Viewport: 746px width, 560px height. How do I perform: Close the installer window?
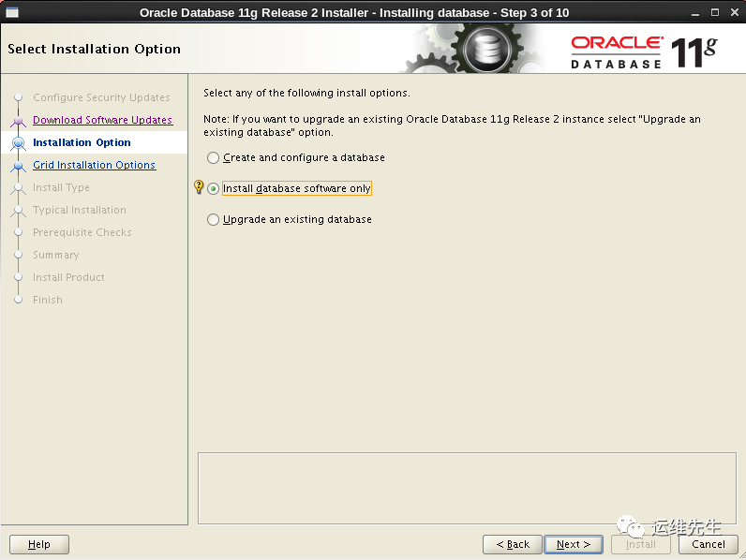735,13
